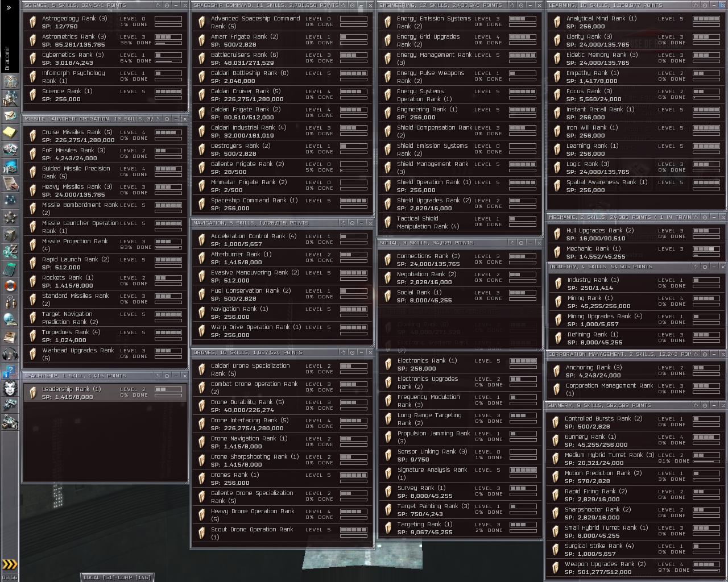
Task: Click the skill book icon beside Cruise Missiles
Action: (x=33, y=136)
